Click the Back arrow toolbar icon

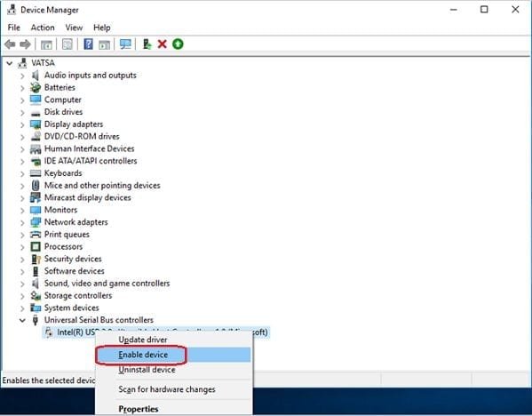click(10, 44)
